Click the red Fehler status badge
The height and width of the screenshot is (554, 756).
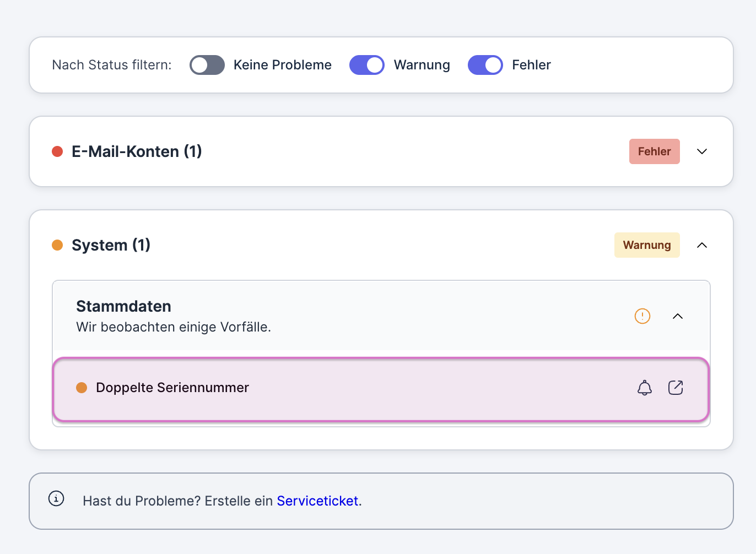coord(654,151)
